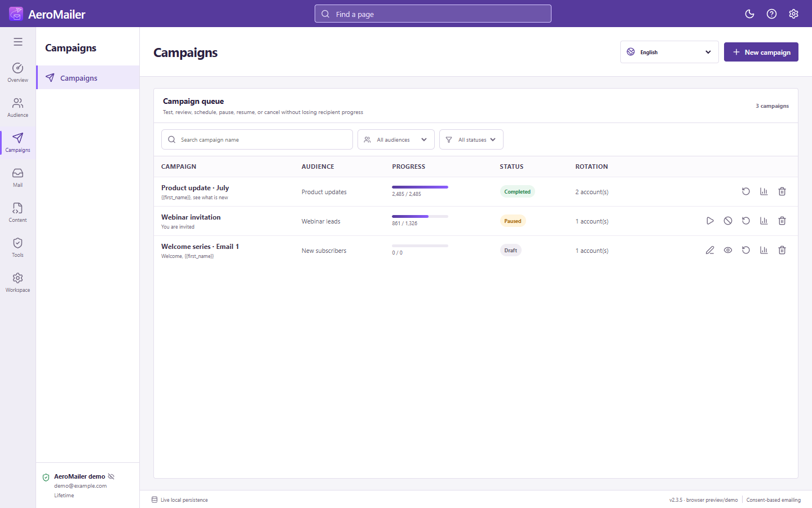Image resolution: width=812 pixels, height=508 pixels.
Task: Preview Welcome series · Email 1 with eye icon
Action: pos(728,250)
